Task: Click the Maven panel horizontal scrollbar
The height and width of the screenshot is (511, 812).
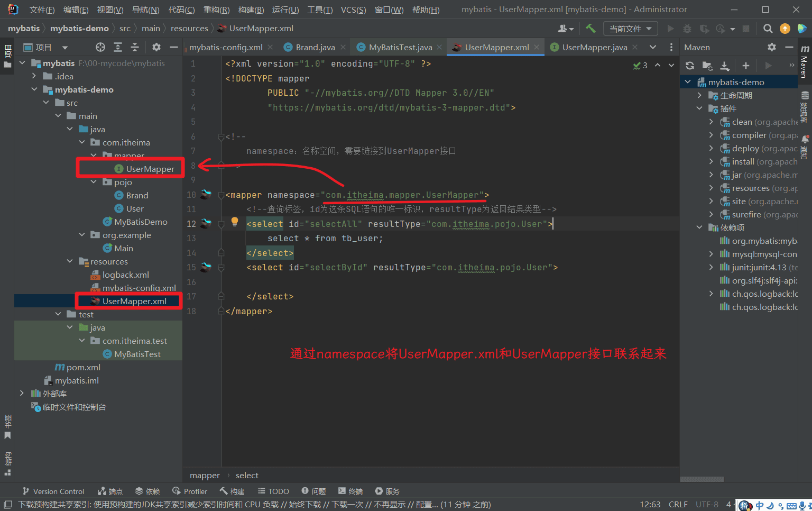Action: point(702,479)
